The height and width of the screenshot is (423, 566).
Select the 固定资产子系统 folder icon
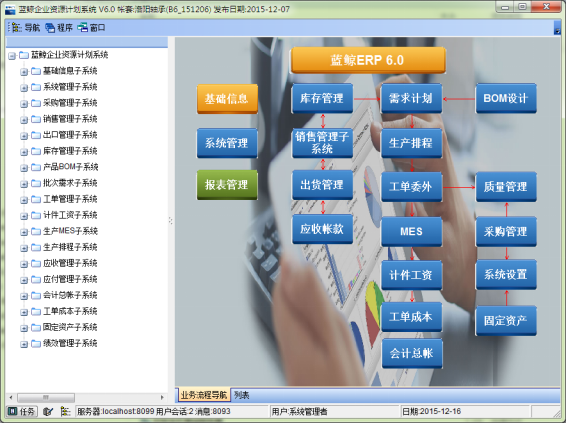click(x=36, y=327)
